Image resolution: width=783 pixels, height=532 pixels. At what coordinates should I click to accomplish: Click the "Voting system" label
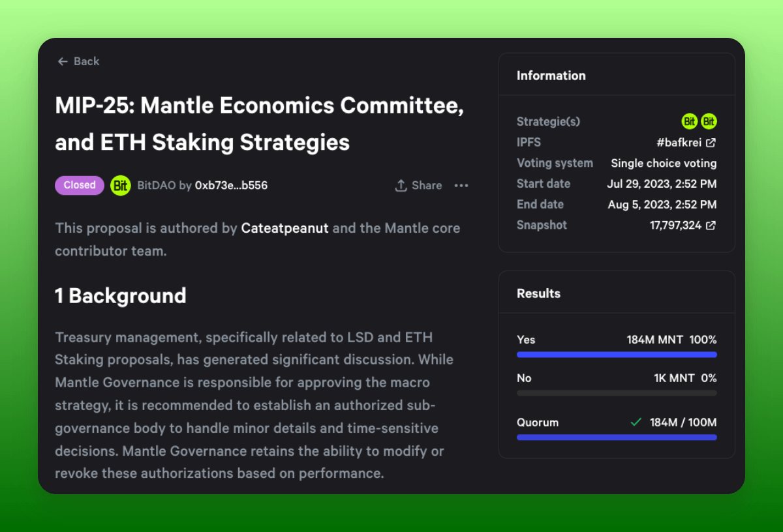point(555,163)
